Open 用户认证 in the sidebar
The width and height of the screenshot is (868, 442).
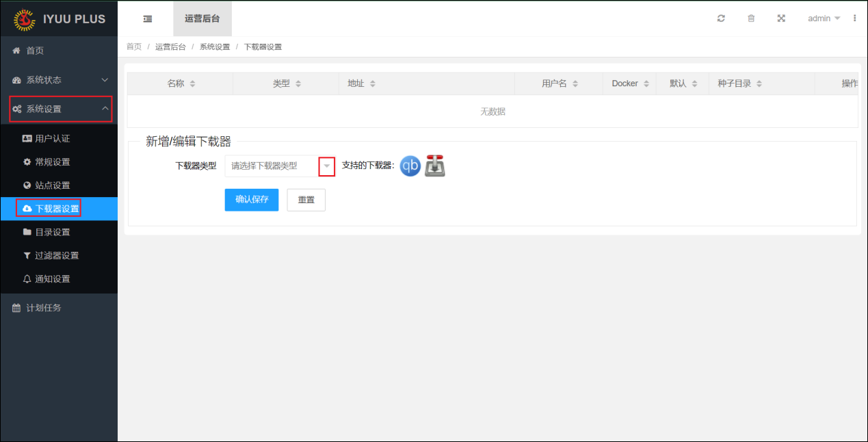[x=53, y=139]
